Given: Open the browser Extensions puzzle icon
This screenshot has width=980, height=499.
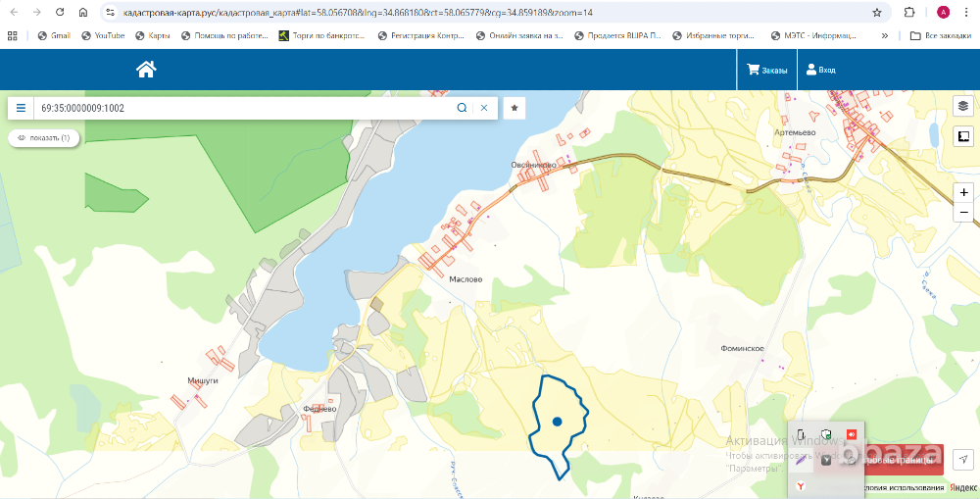Looking at the screenshot, I should click(910, 13).
